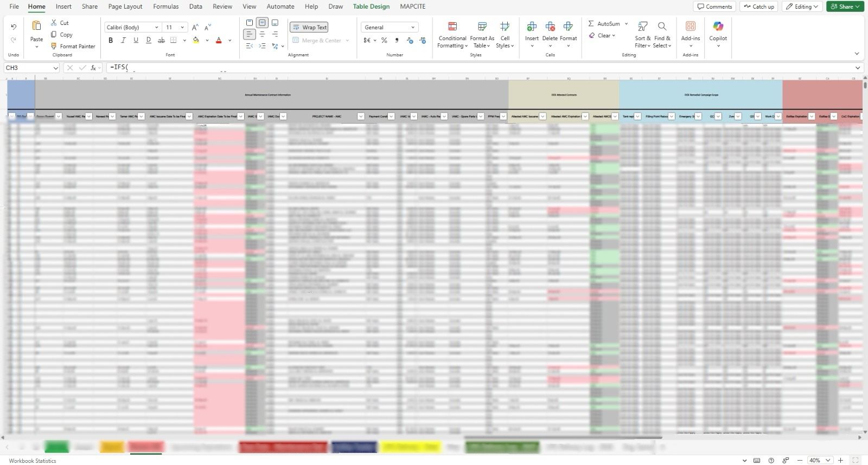Toggle italic formatting
Screen dimensions: 868x465
(123, 40)
